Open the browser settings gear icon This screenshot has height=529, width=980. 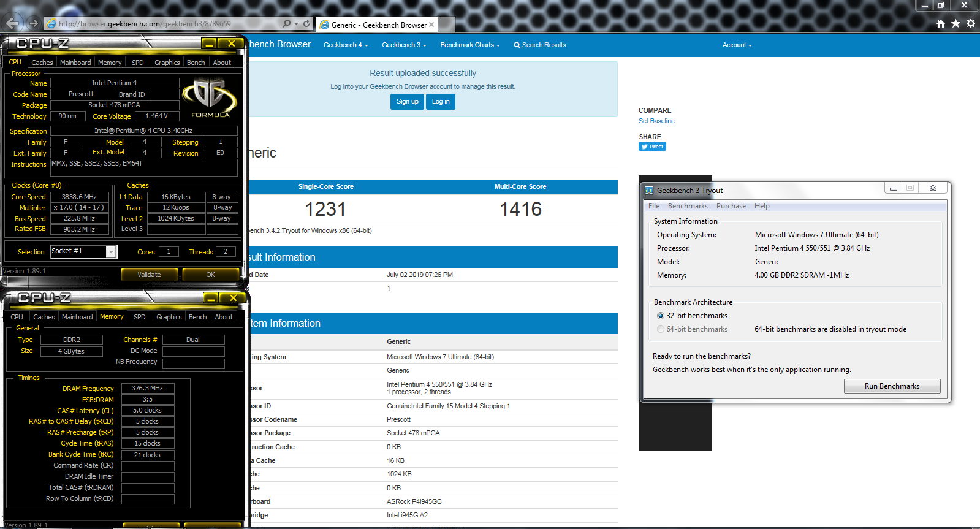point(971,24)
